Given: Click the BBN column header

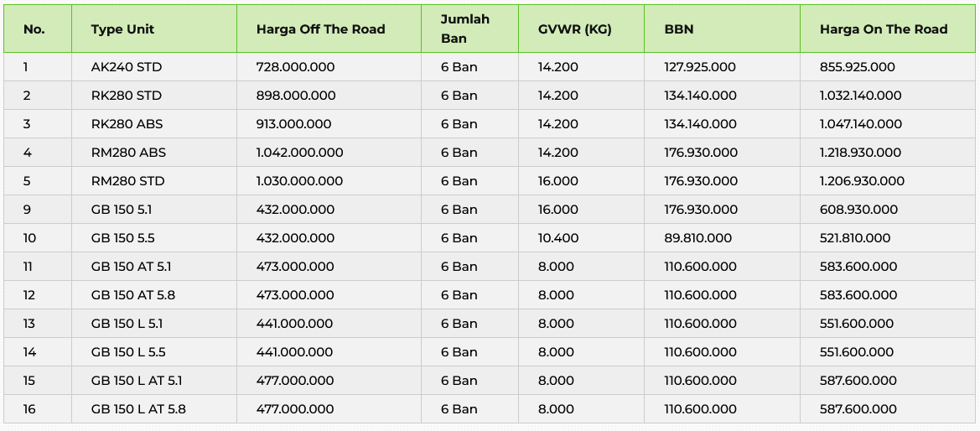Looking at the screenshot, I should [x=679, y=29].
